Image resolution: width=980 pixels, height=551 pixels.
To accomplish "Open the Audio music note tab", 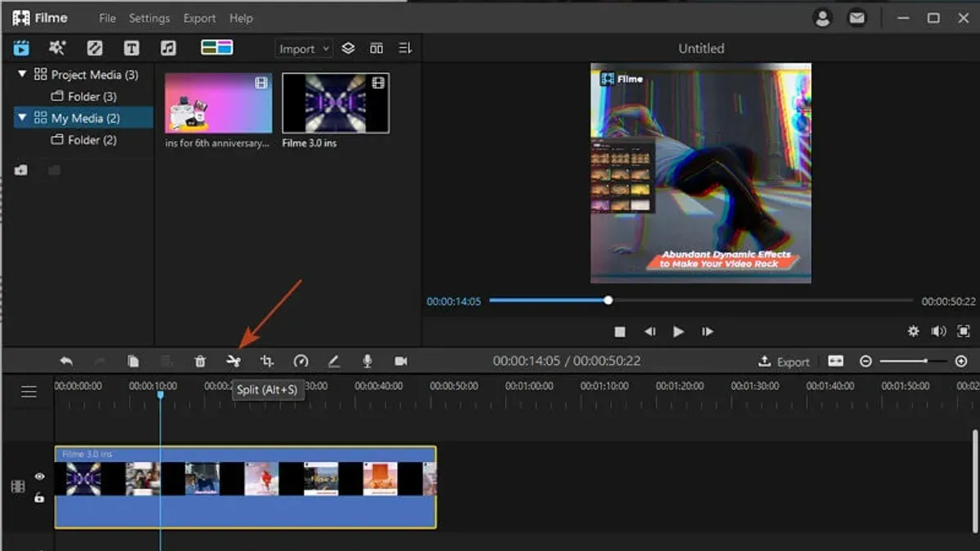I will 168,48.
